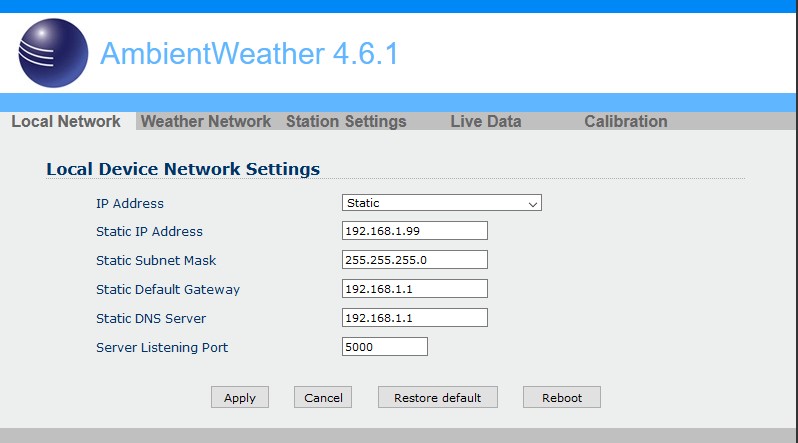The width and height of the screenshot is (798, 443).
Task: Edit the Static DNS Server field
Action: pos(414,318)
